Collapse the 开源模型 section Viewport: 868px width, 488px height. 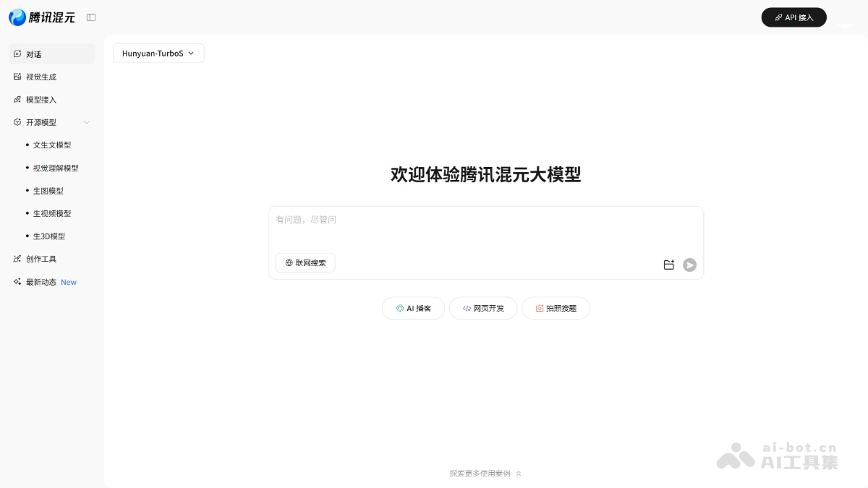[x=87, y=122]
